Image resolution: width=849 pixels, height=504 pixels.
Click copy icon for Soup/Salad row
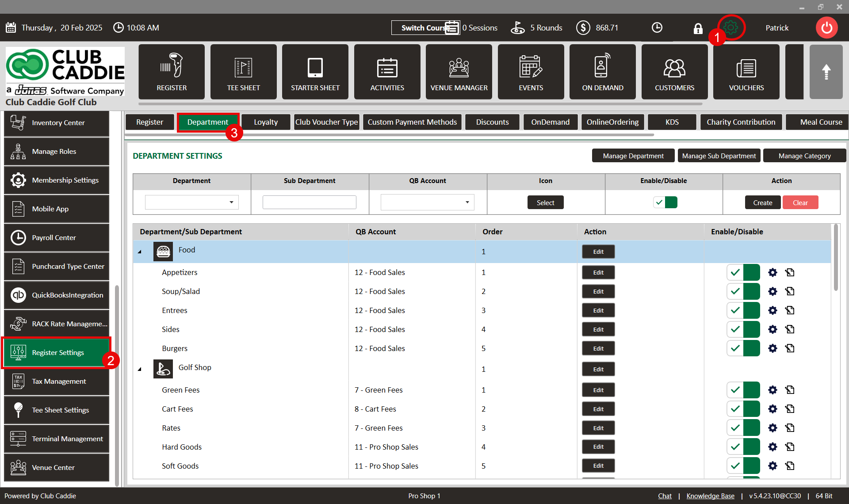[790, 291]
